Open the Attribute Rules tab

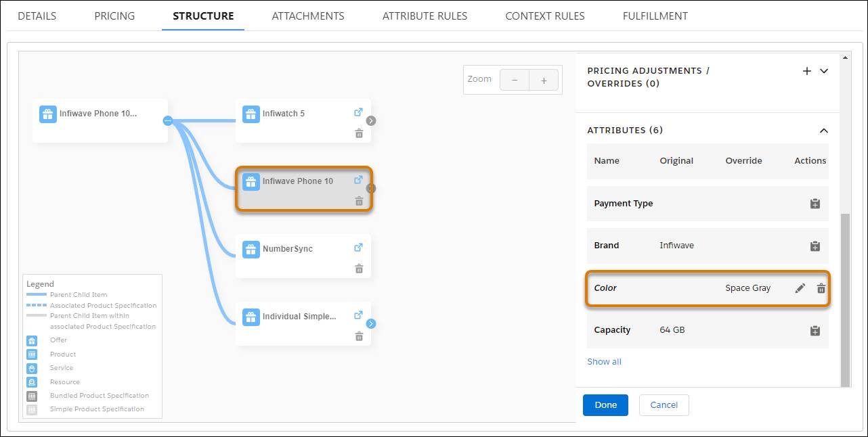coord(425,16)
